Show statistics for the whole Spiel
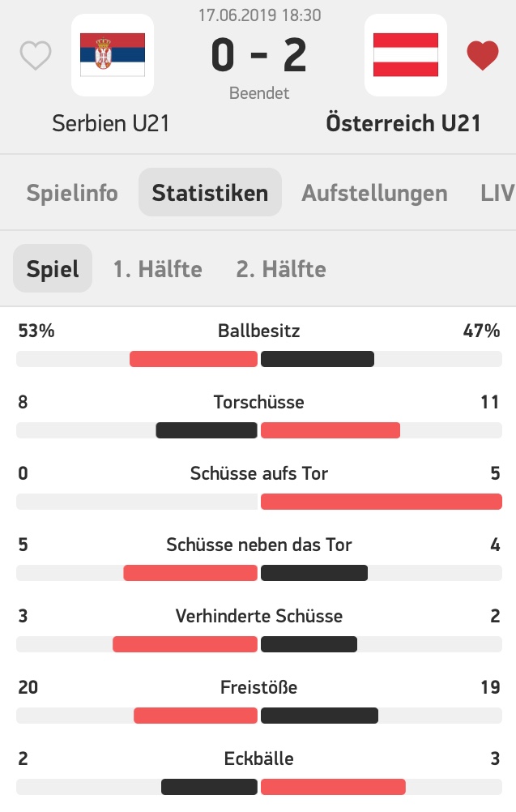The width and height of the screenshot is (516, 812). coord(53,269)
